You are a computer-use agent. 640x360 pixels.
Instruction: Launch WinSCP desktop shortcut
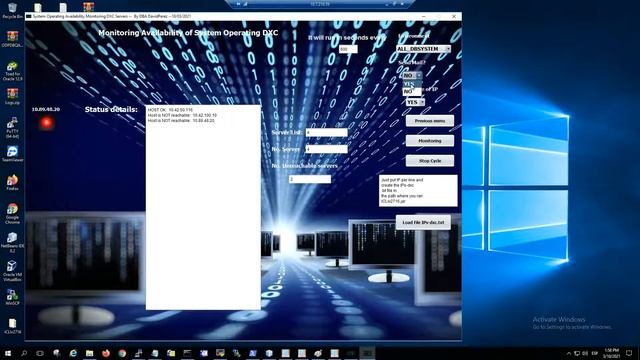(12, 298)
